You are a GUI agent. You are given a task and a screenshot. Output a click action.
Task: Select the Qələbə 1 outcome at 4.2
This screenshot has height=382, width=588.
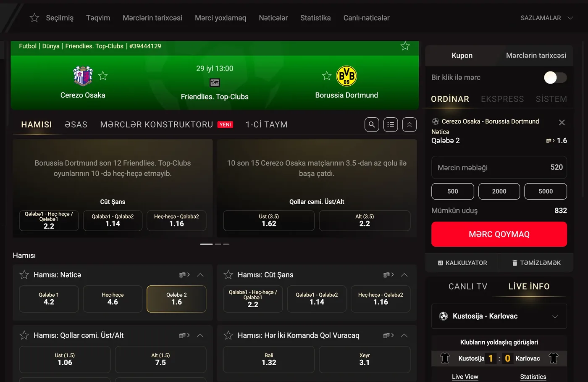coord(49,299)
